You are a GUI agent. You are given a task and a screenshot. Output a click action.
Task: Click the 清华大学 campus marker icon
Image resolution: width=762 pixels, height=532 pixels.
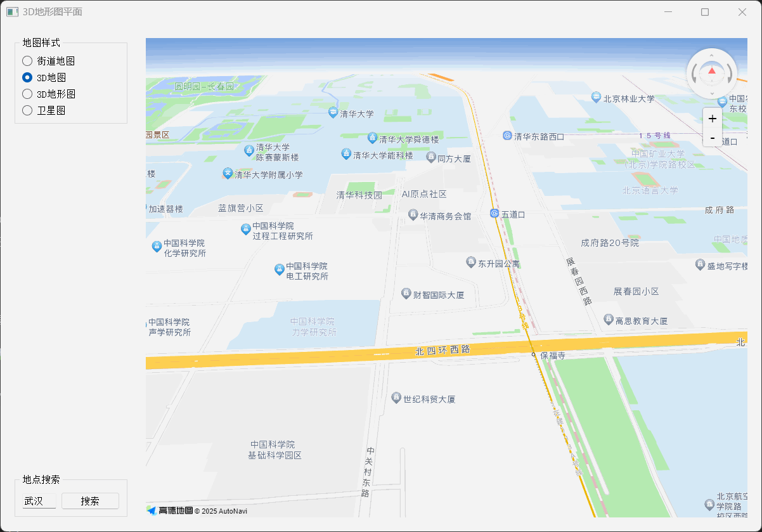(333, 113)
